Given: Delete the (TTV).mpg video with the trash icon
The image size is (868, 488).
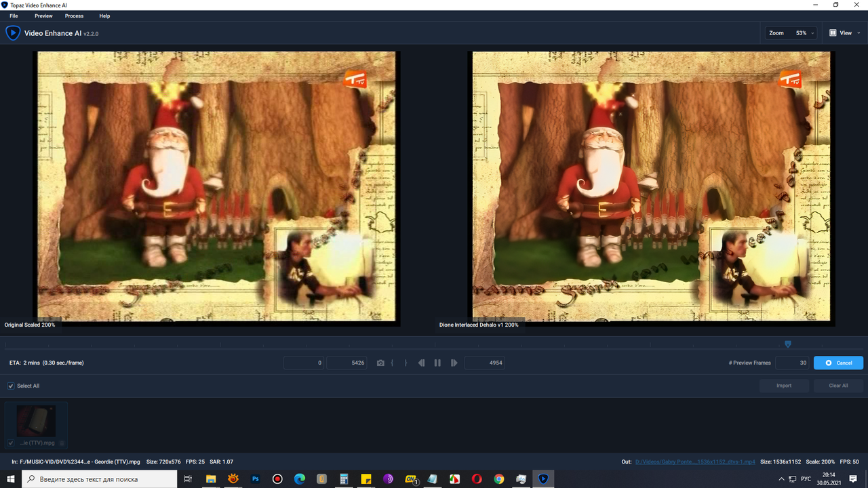Looking at the screenshot, I should point(62,443).
